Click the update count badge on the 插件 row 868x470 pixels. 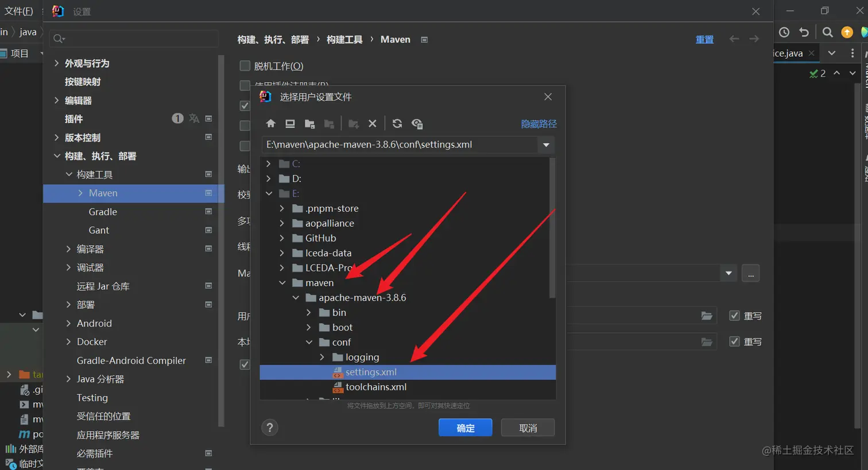[x=177, y=118]
